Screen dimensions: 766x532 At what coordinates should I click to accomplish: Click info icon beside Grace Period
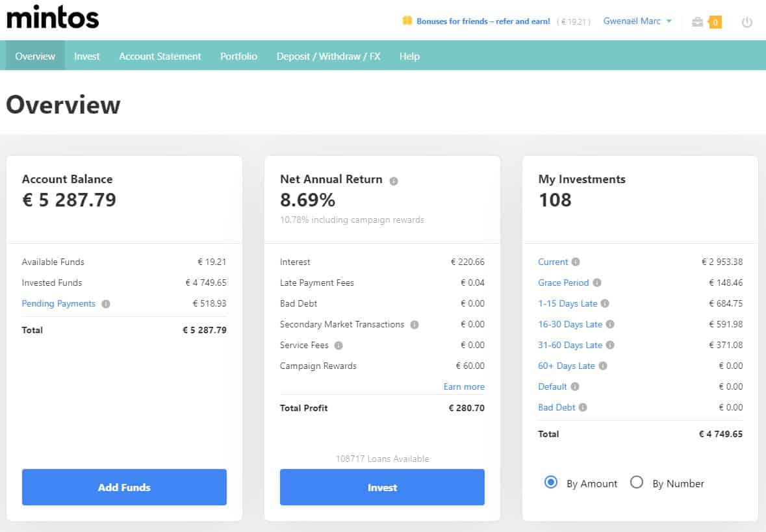point(597,283)
